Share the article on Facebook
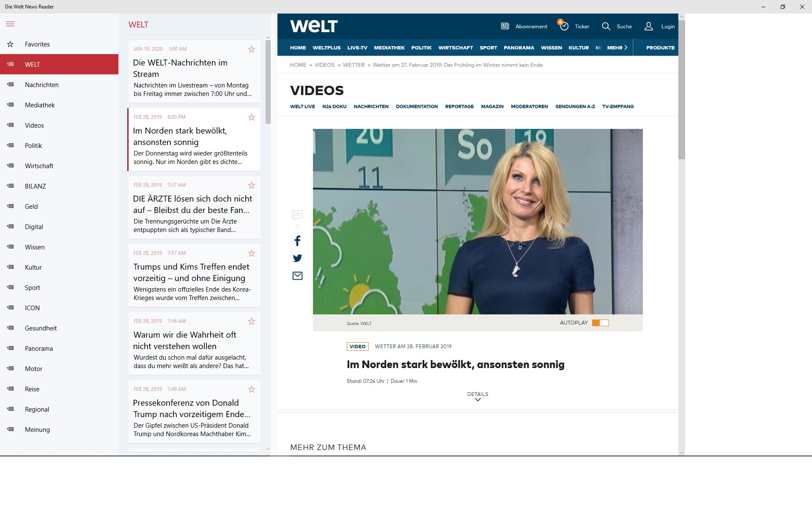 (x=297, y=241)
